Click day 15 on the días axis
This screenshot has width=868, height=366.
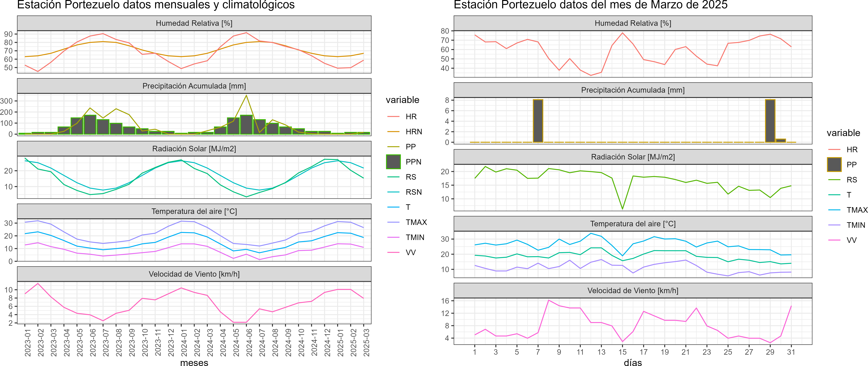coord(622,352)
